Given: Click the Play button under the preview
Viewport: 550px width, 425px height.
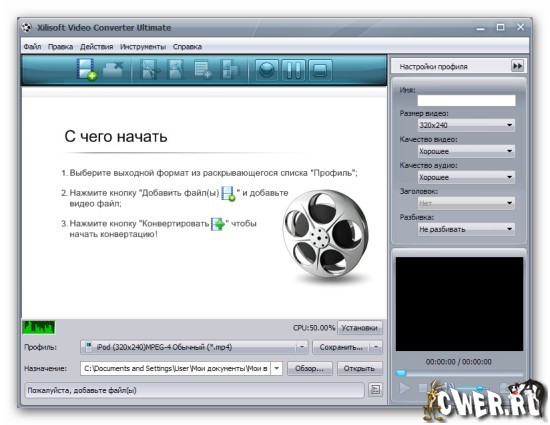Looking at the screenshot, I should click(x=404, y=388).
